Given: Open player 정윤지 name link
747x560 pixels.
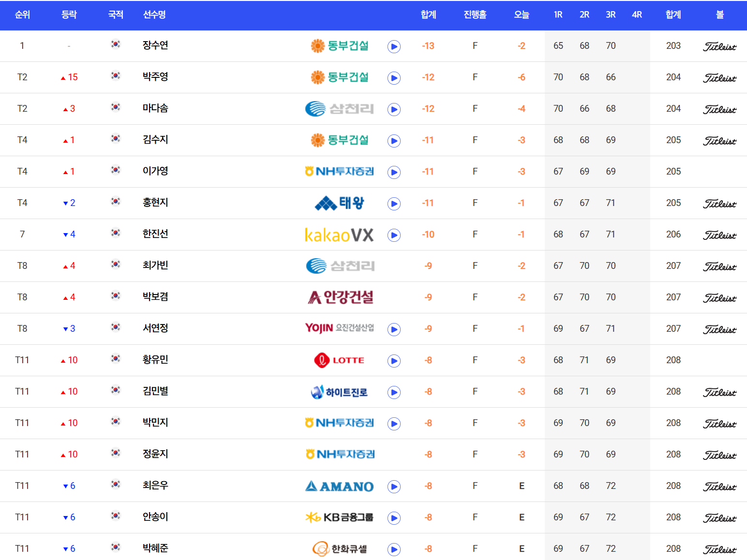Looking at the screenshot, I should 155,454.
